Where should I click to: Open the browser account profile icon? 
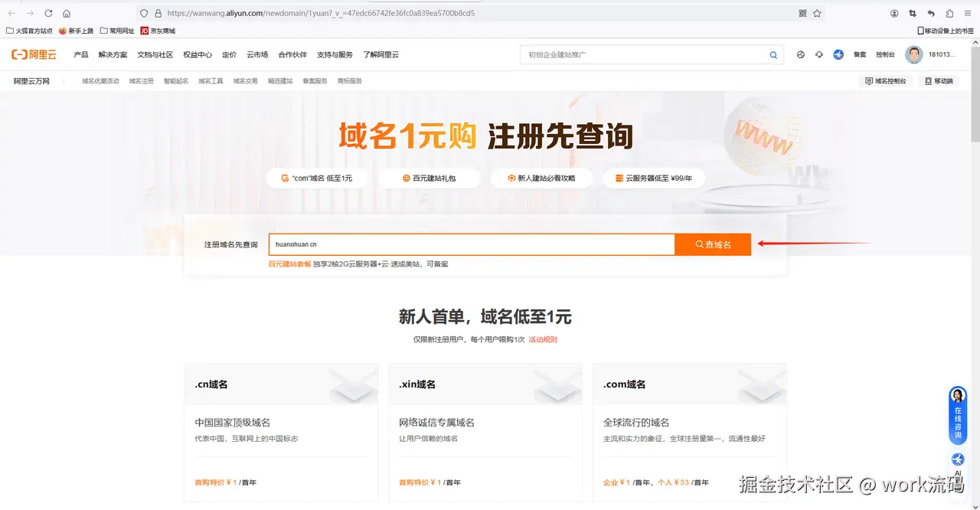(894, 13)
